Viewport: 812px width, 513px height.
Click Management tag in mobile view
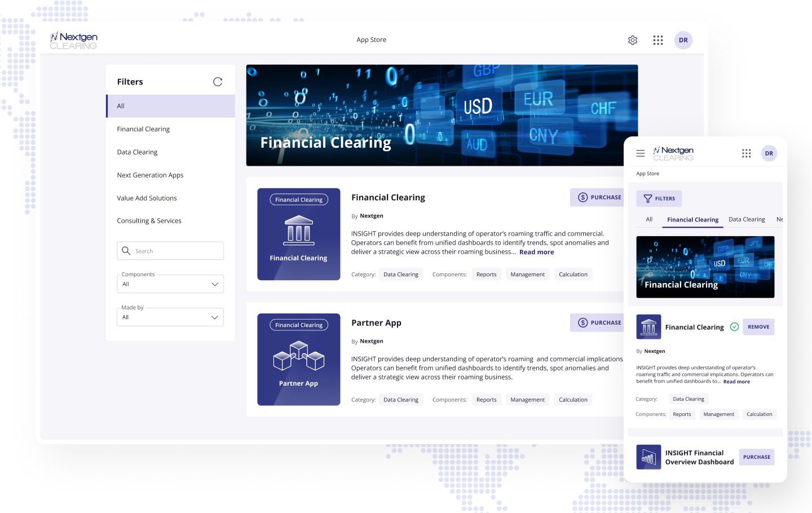coord(718,414)
